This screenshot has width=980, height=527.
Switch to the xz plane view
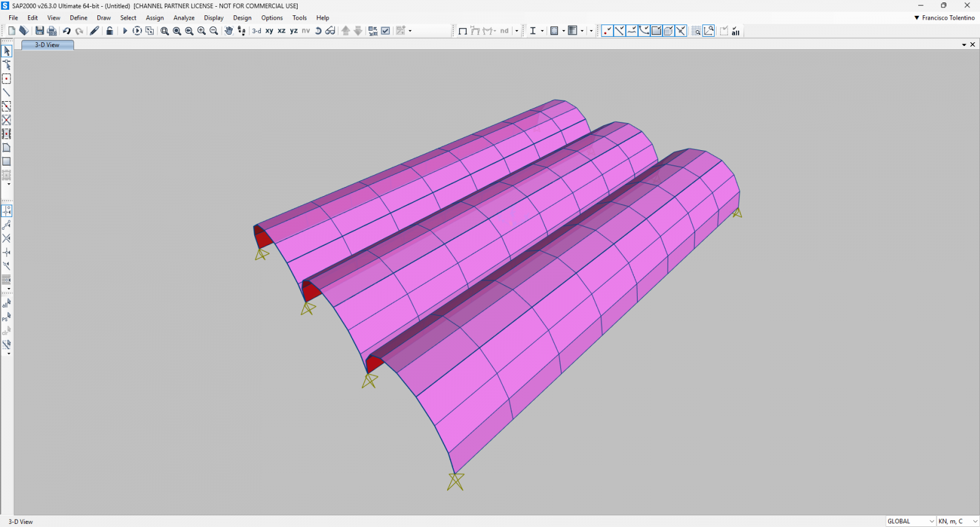pyautogui.click(x=281, y=31)
